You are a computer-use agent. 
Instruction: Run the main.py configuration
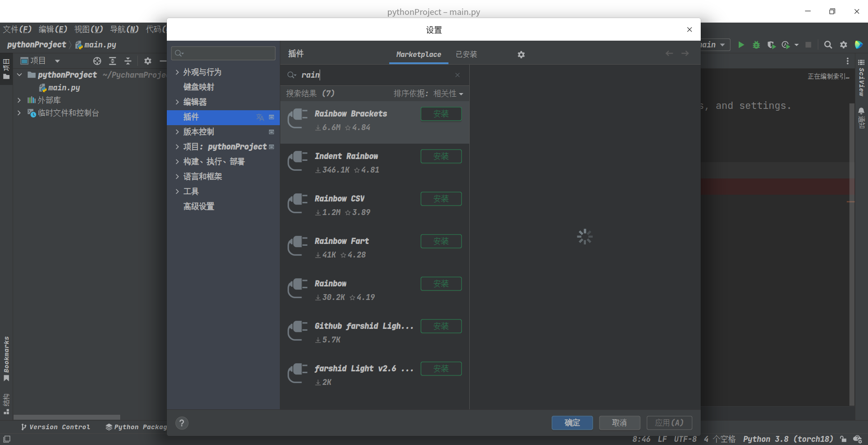click(x=741, y=45)
